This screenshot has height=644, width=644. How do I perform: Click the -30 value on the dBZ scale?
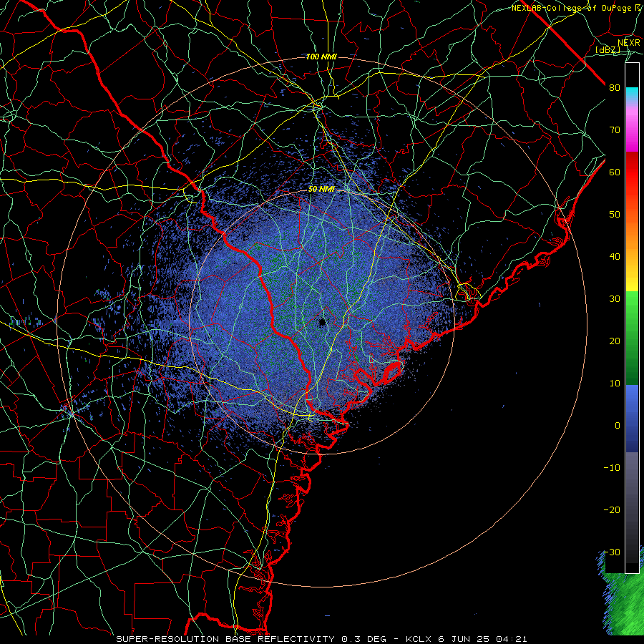612,552
